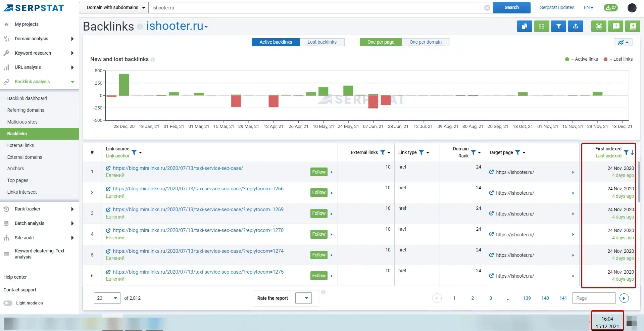Toggle Light mode switch
644x331 pixels.
[x=8, y=303]
